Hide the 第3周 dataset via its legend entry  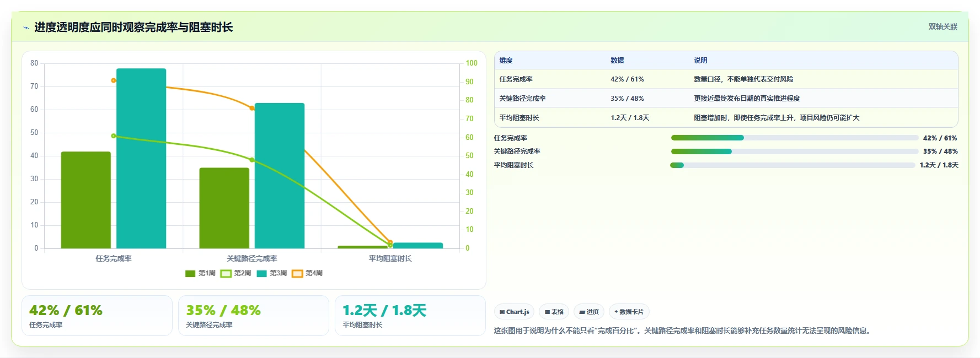271,273
